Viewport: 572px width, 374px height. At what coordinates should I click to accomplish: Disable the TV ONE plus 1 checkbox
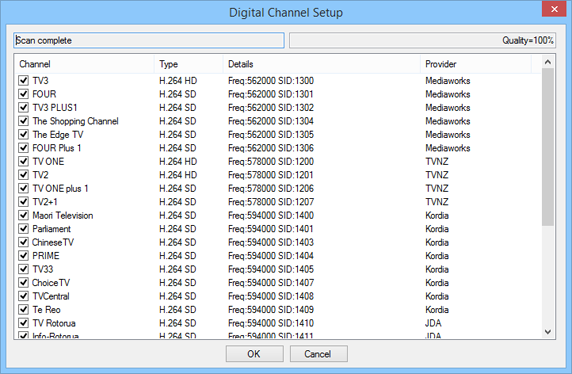(24, 188)
